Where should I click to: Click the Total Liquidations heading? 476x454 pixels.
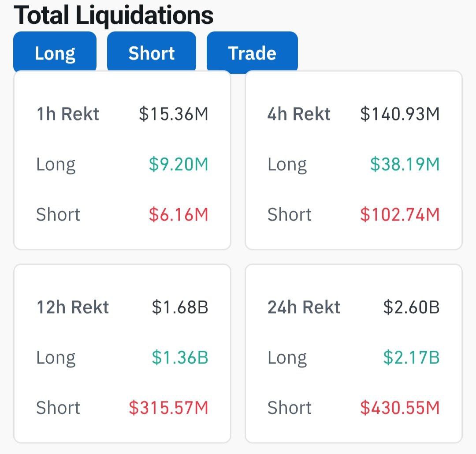pos(114,15)
